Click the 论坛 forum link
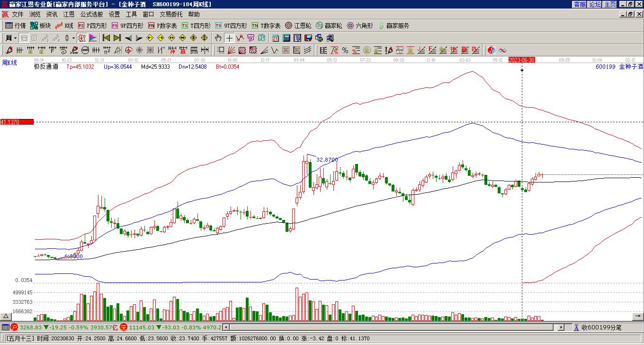 (595, 4)
